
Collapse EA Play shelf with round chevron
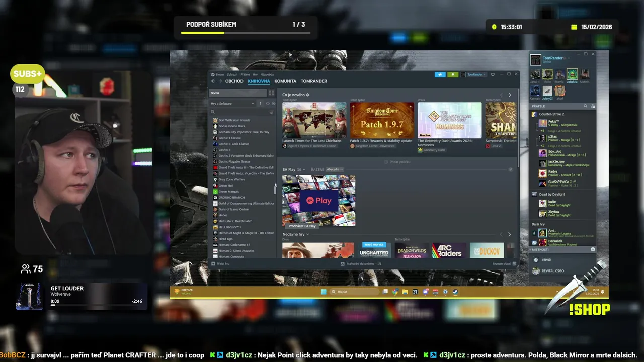pyautogui.click(x=511, y=169)
